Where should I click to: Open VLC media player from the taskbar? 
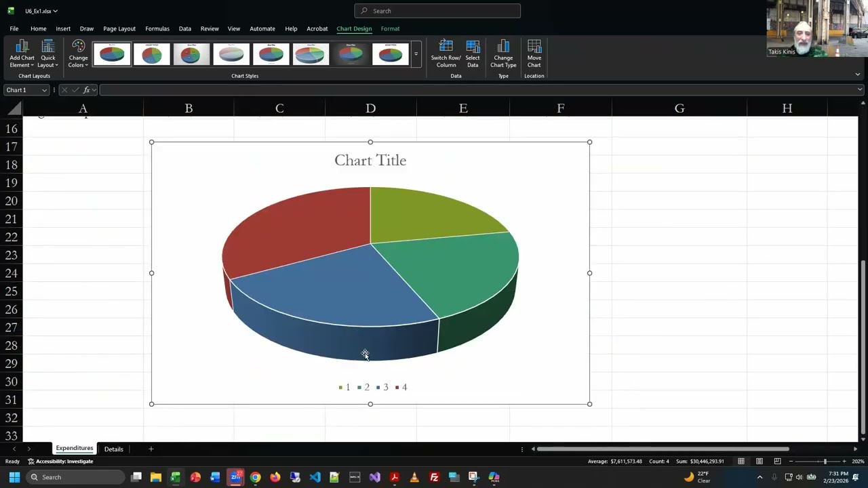click(x=414, y=477)
